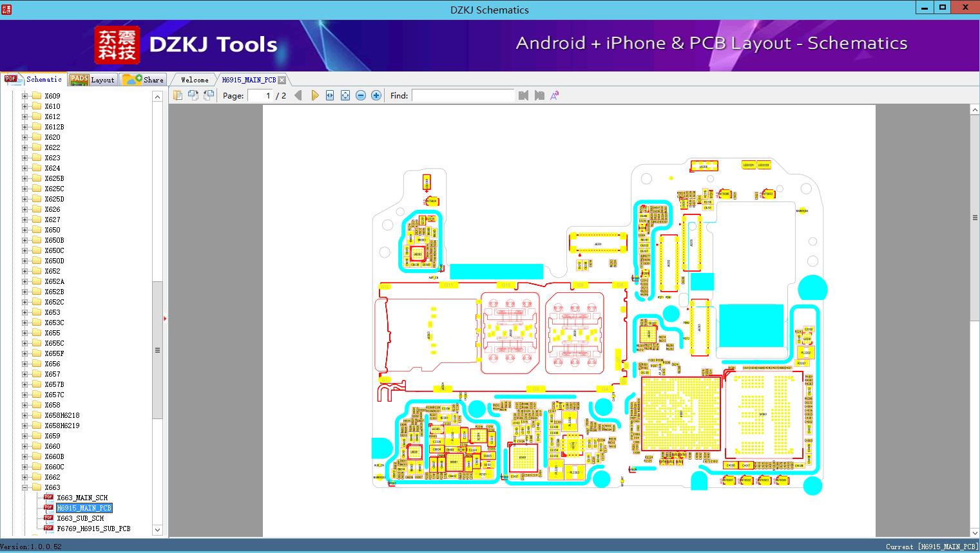Select the X659 folder
Screen dimensions: 980x553
52,436
